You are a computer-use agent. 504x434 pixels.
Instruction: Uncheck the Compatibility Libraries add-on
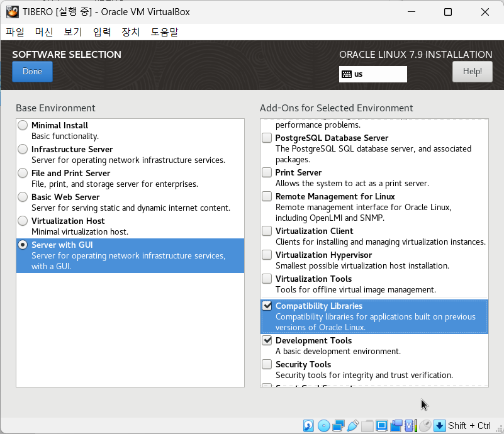coord(267,306)
